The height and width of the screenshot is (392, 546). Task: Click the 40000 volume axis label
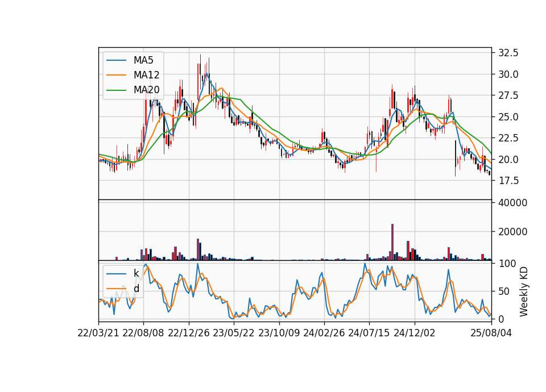pyautogui.click(x=512, y=203)
